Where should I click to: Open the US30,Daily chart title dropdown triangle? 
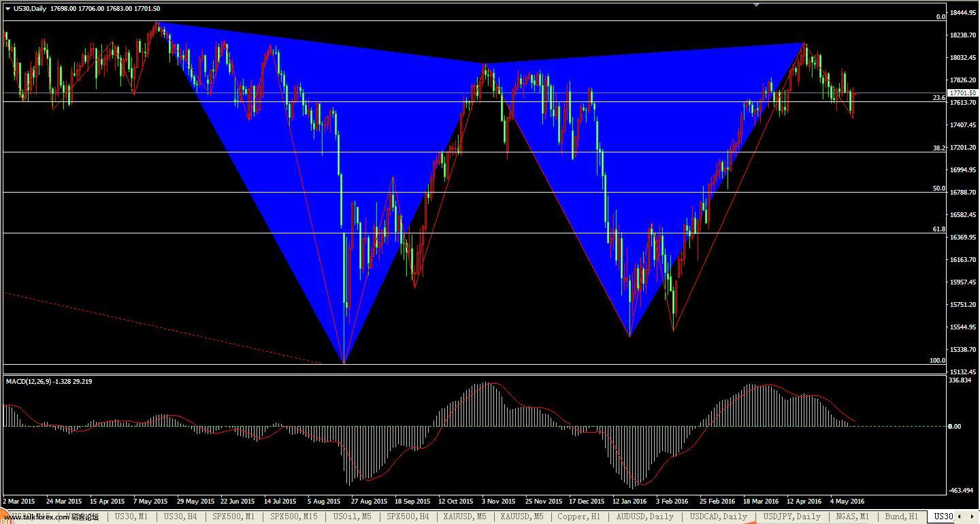tap(7, 9)
